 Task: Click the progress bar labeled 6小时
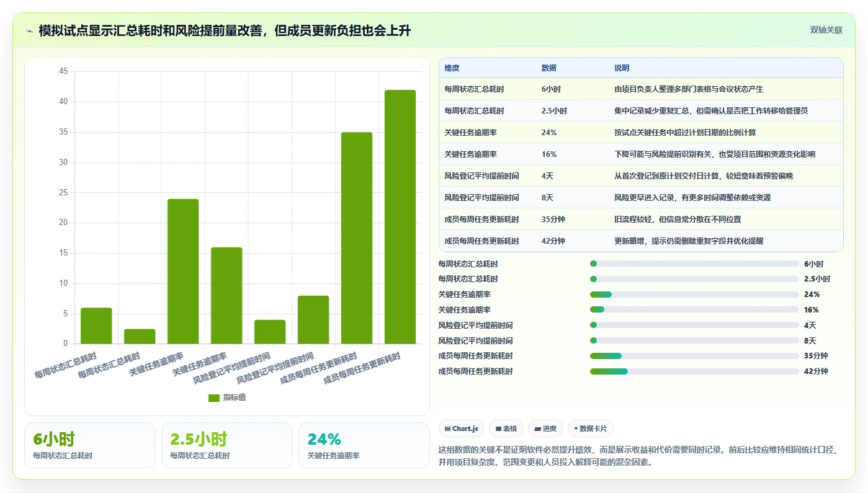(x=694, y=264)
